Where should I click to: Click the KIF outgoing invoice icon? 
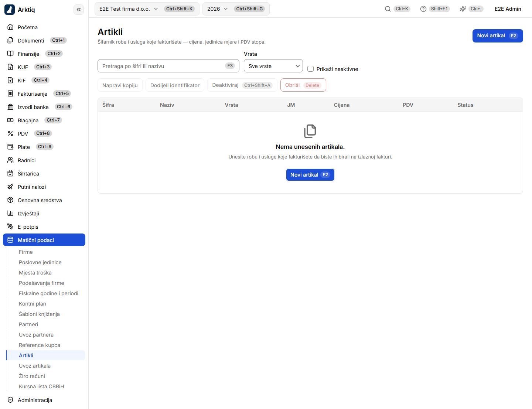(10, 80)
